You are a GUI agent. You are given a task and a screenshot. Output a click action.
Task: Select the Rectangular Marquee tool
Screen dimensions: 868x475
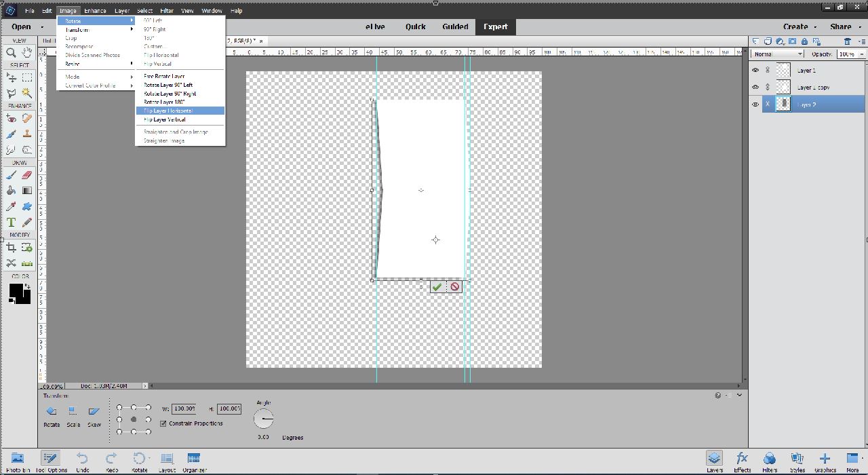26,78
